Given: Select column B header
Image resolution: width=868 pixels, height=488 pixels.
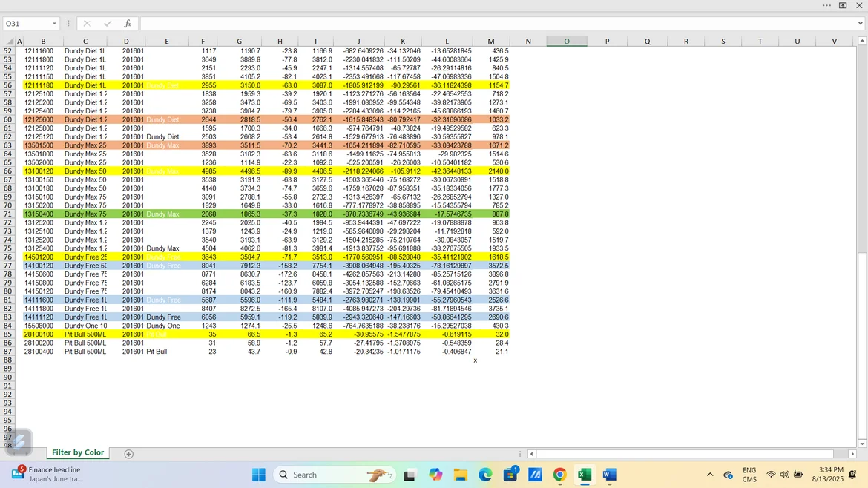Looking at the screenshot, I should (43, 42).
